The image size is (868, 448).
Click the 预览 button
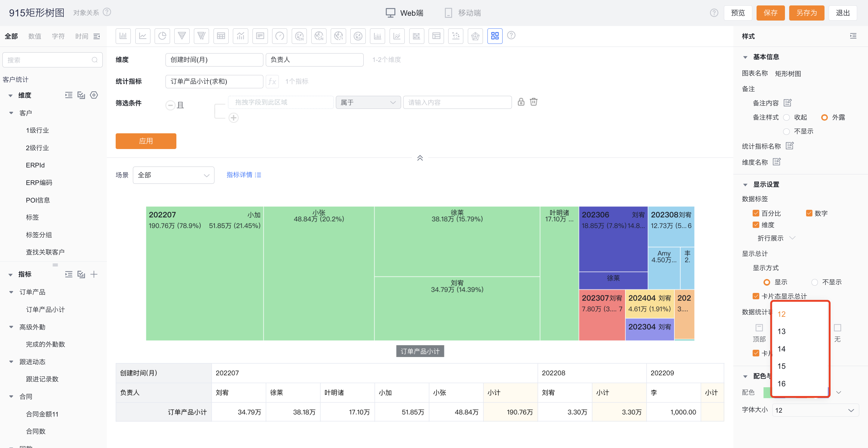[x=738, y=13]
